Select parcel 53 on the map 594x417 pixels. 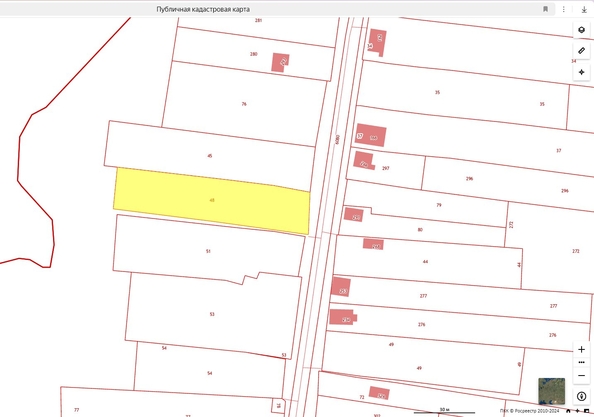tap(212, 314)
